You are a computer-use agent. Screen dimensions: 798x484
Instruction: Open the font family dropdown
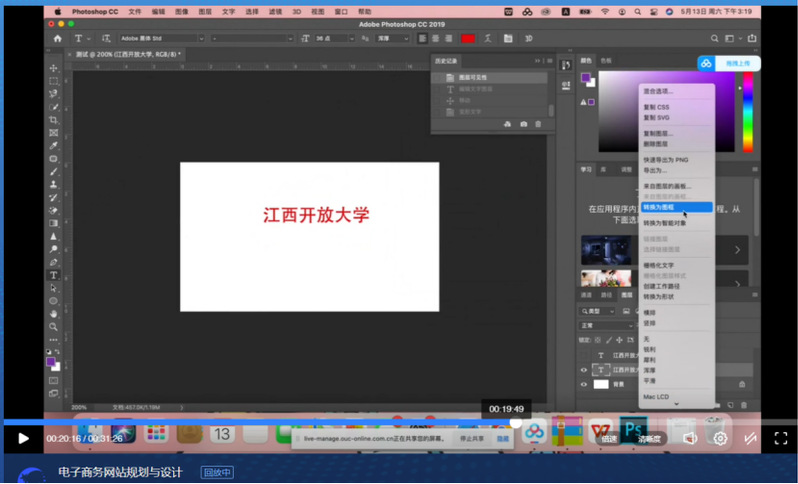(160, 38)
